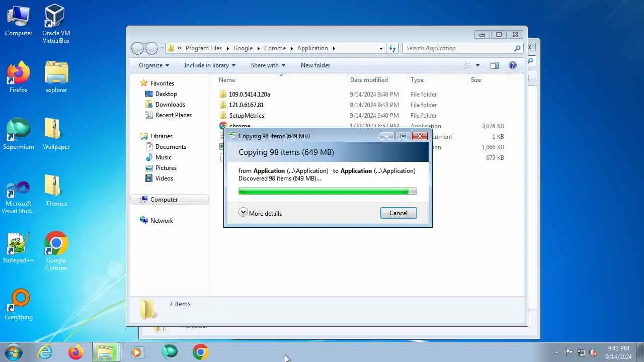Screen dimensions: 644x362
Task: Click the New folder button
Action: point(315,65)
